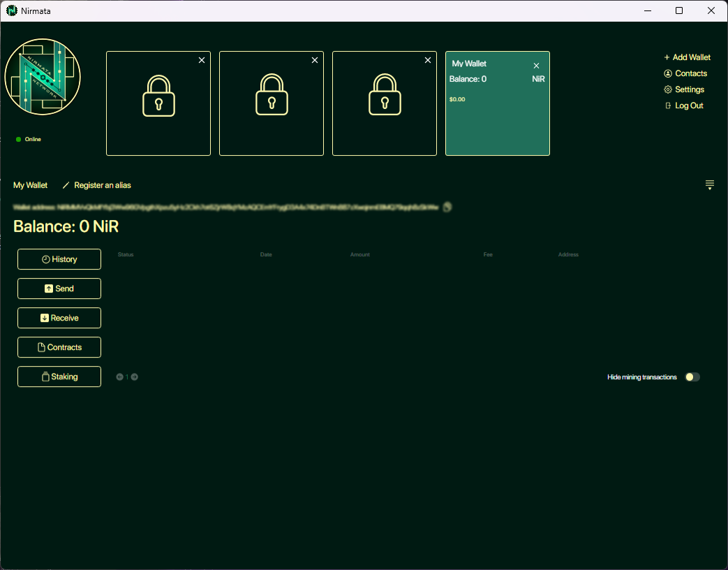The image size is (728, 570).
Task: Click Register an alias link
Action: [x=102, y=185]
